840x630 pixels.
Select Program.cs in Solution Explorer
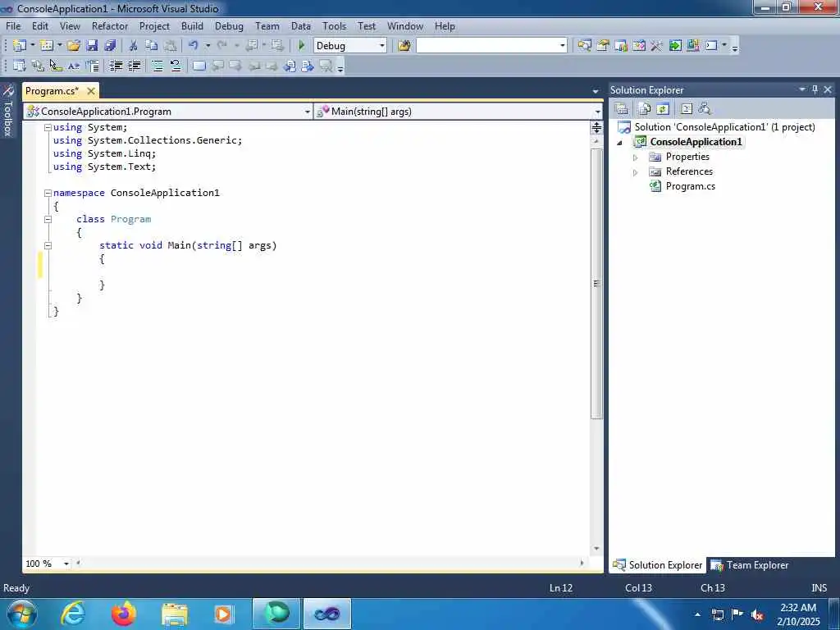690,186
